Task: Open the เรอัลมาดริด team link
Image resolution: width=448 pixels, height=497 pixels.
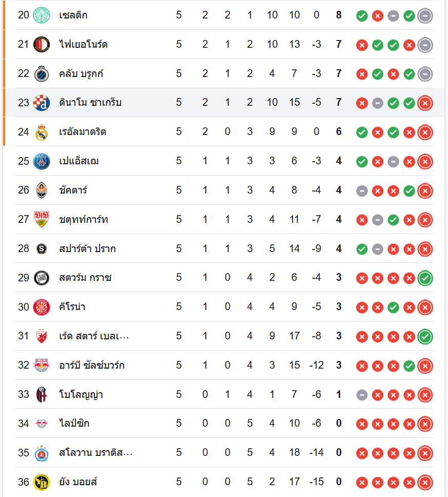Action: click(83, 132)
